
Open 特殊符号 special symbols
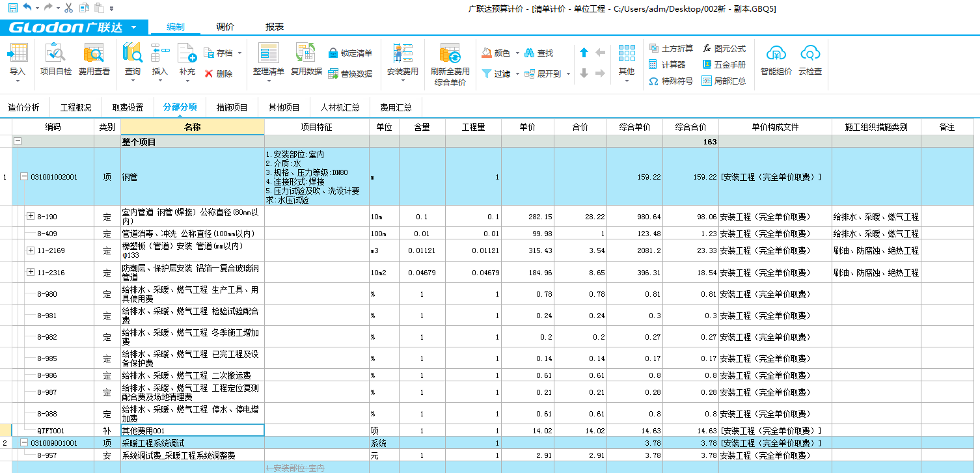670,81
